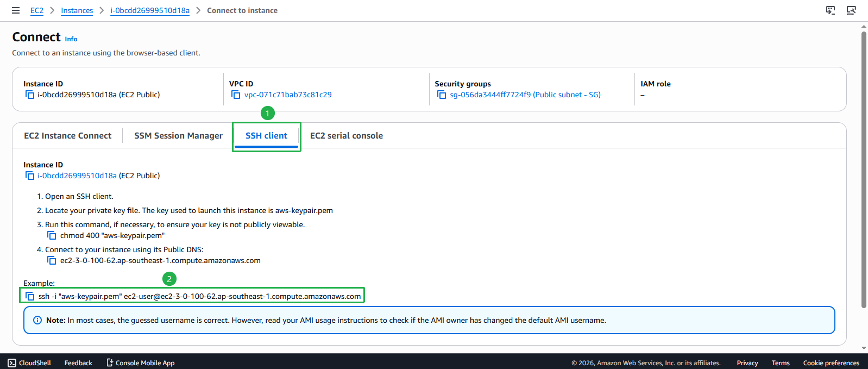Copy the security group ID
Viewport: 868px width, 369px height.
coord(442,95)
